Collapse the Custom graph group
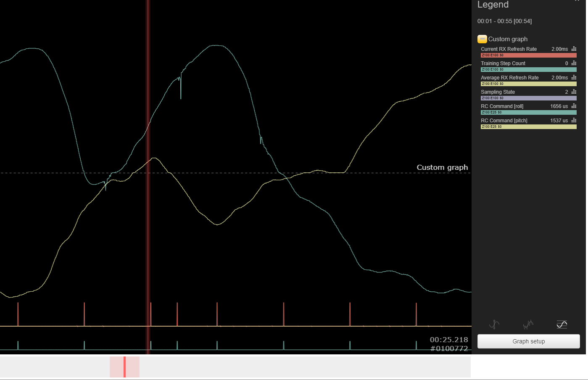The image size is (588, 380). click(482, 39)
